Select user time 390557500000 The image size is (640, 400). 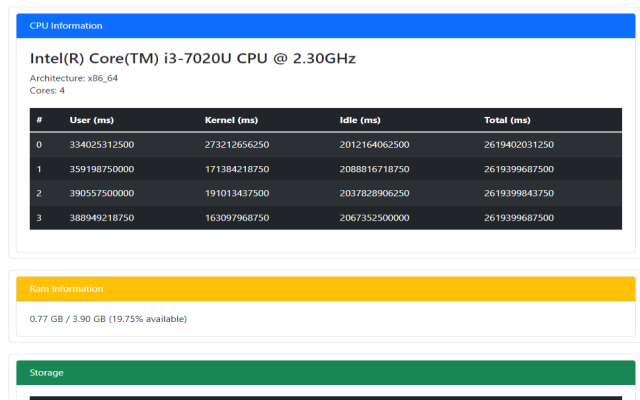pos(102,193)
